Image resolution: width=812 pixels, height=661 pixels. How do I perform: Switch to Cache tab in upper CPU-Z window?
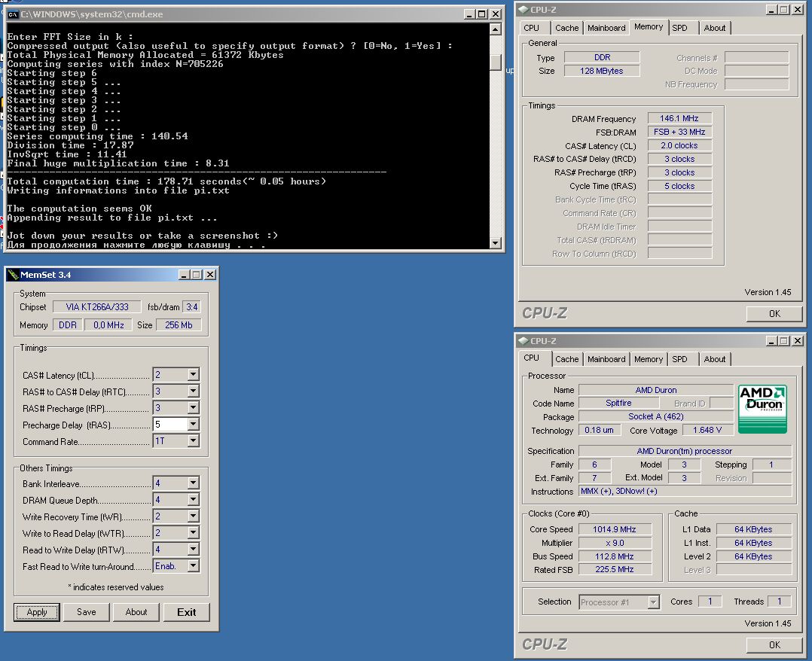tap(566, 28)
